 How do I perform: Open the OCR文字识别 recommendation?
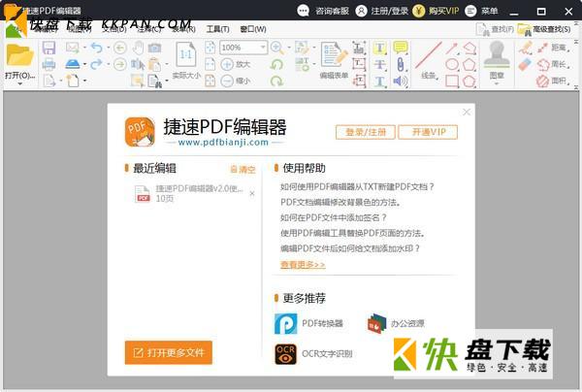(x=313, y=354)
